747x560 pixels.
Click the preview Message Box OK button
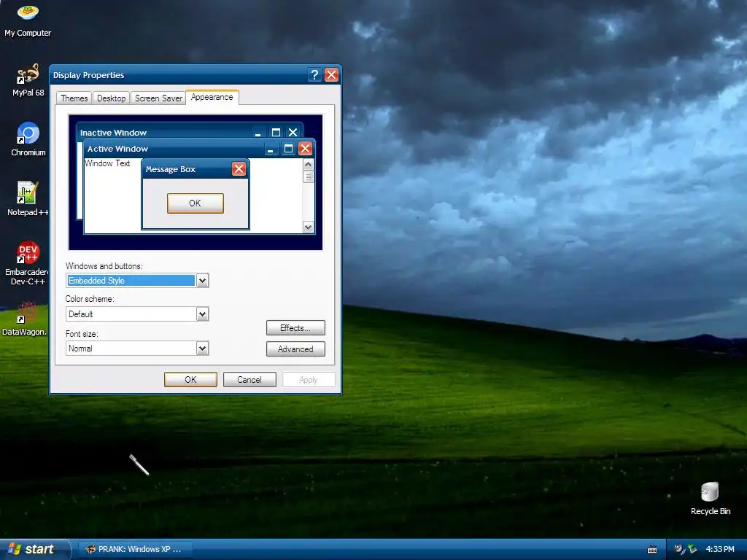tap(196, 203)
